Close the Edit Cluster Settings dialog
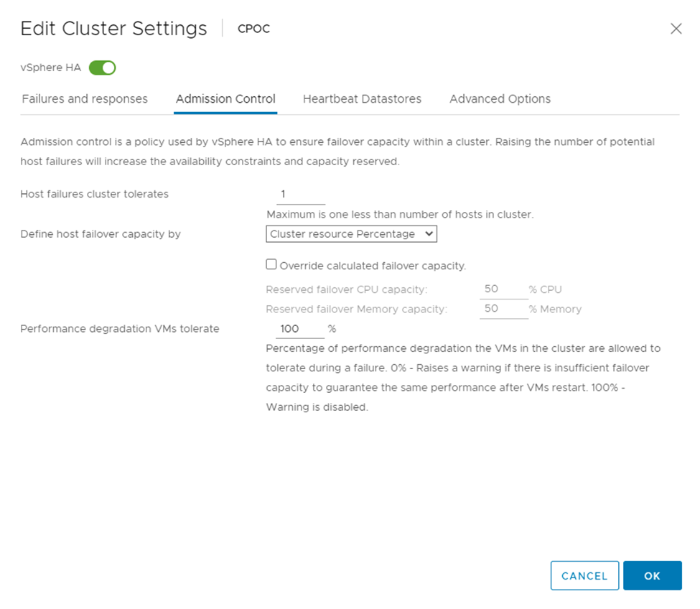The image size is (700, 609). click(x=676, y=29)
